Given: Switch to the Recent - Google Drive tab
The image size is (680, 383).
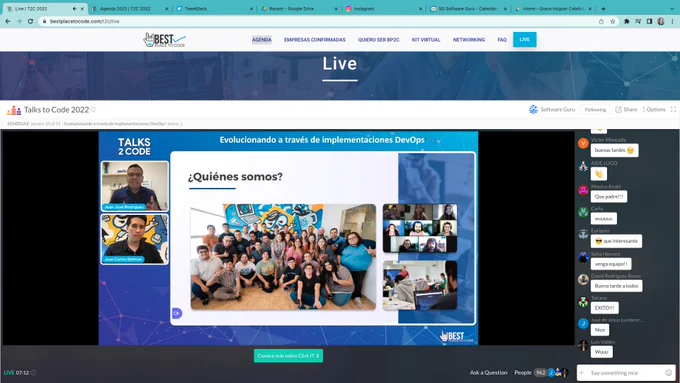Looking at the screenshot, I should click(298, 9).
